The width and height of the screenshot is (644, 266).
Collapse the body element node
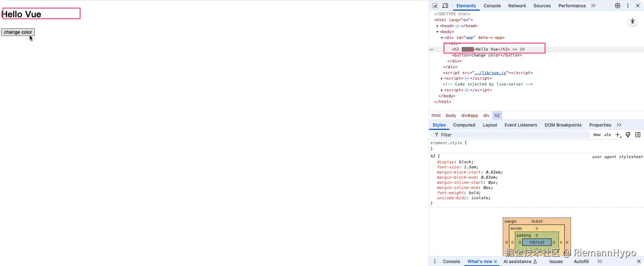[x=437, y=32]
